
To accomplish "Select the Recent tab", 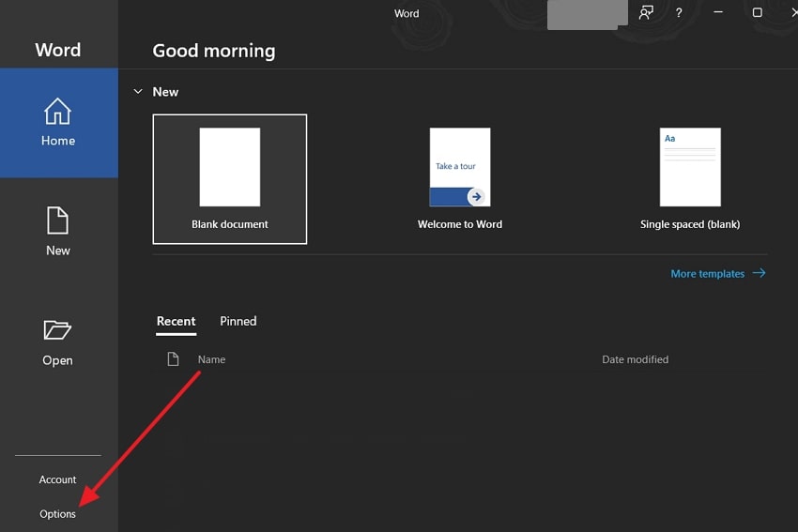I will point(176,321).
